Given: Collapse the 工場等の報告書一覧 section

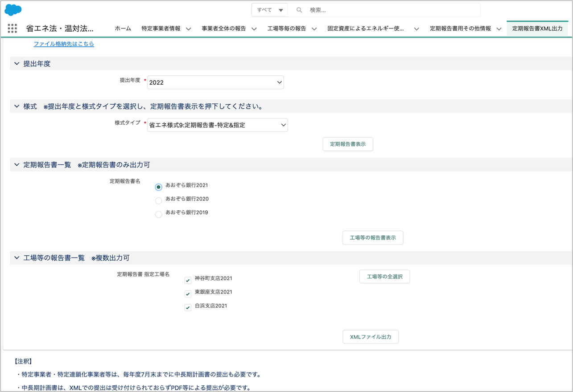Looking at the screenshot, I should [17, 258].
